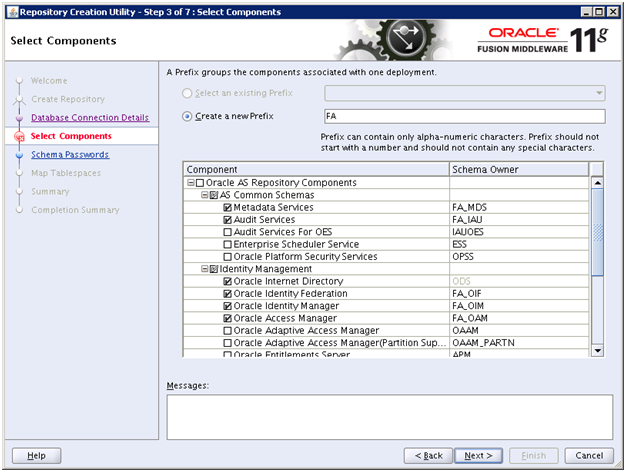This screenshot has height=472, width=626.
Task: Click the scroll down arrow of the component table
Action: (597, 351)
